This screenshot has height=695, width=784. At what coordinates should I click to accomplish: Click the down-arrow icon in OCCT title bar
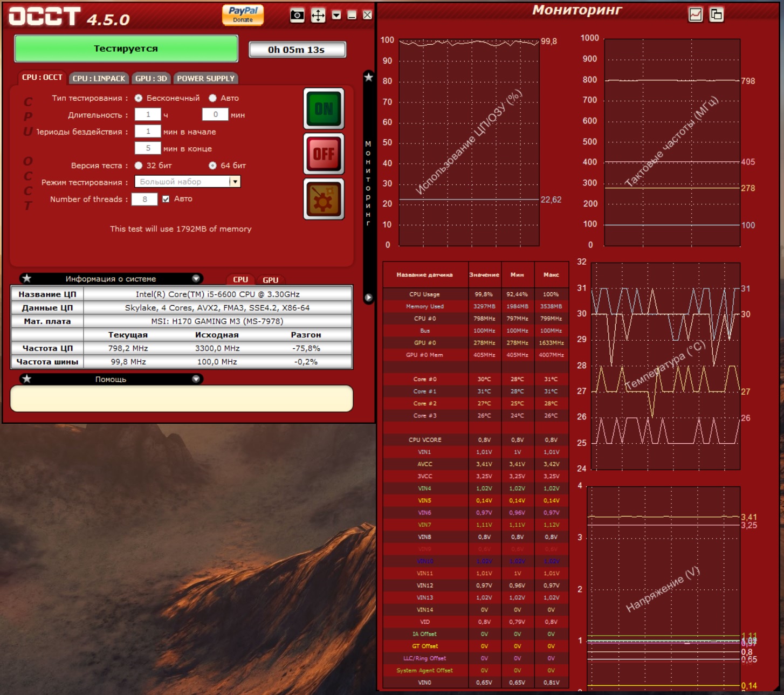[336, 15]
